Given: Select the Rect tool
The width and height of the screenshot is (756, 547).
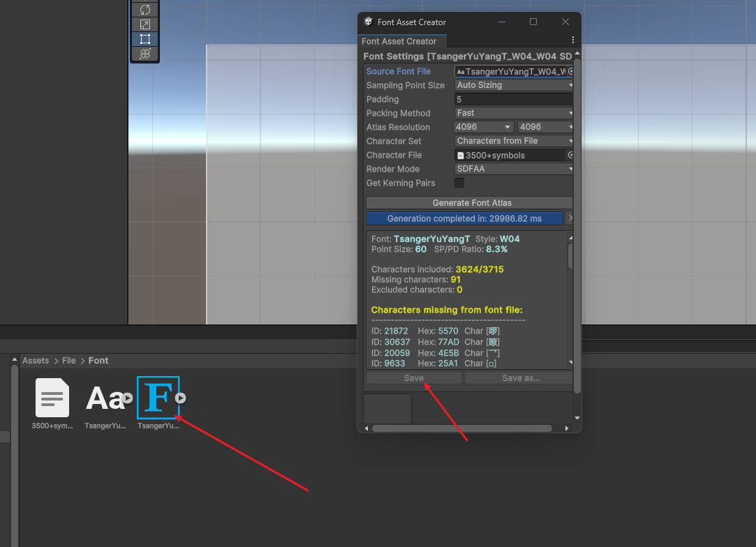Looking at the screenshot, I should [x=144, y=40].
